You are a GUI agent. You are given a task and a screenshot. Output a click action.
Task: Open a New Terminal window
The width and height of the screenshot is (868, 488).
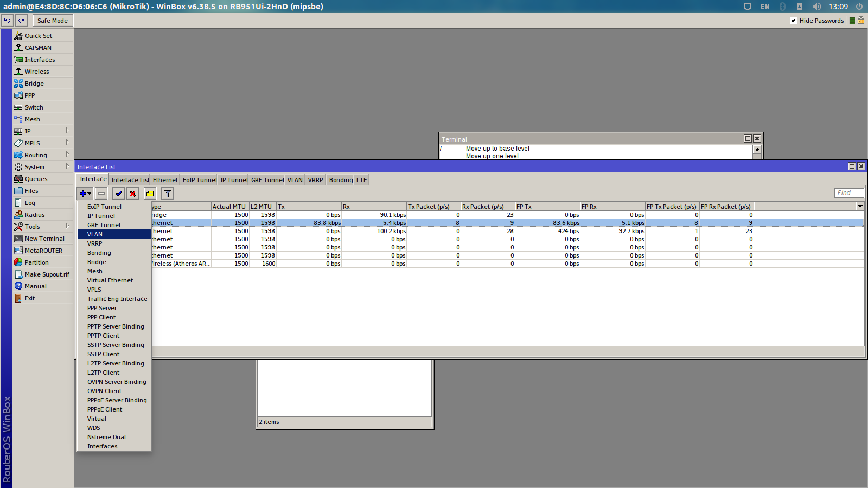pyautogui.click(x=44, y=238)
